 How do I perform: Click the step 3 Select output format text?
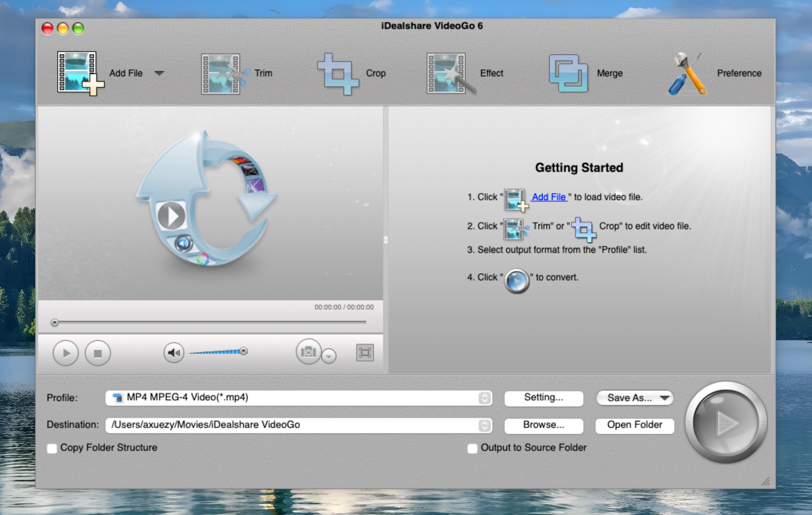(557, 250)
